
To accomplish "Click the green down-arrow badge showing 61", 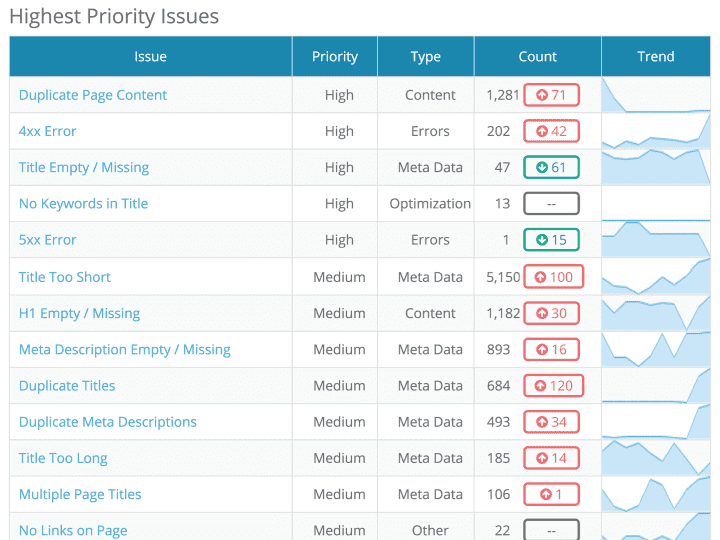I will click(x=551, y=167).
